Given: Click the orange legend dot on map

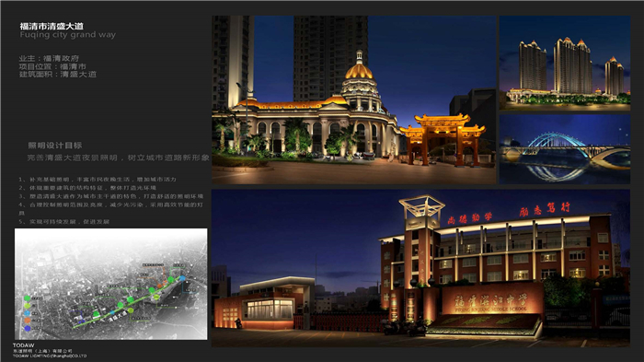Looking at the screenshot, I should (x=27, y=320).
